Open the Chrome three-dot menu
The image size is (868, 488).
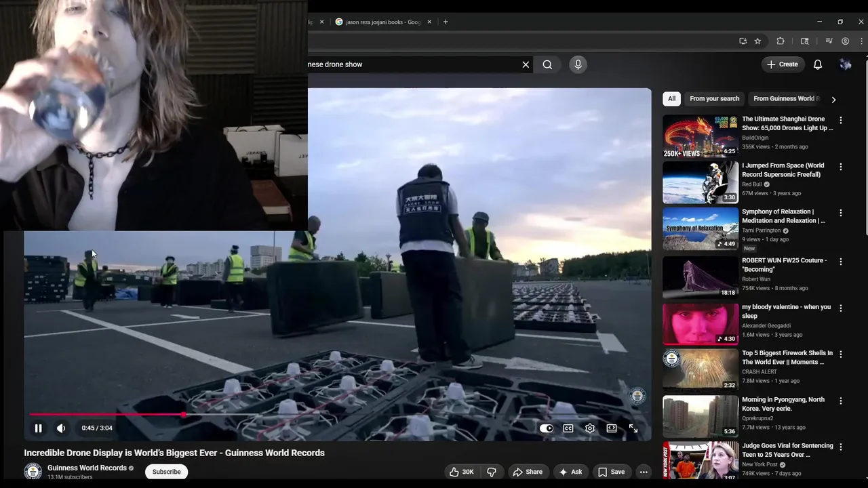point(861,41)
